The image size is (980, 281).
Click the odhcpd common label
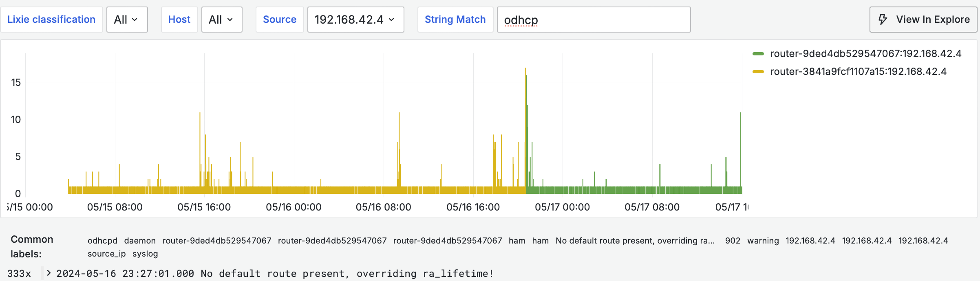(x=102, y=241)
